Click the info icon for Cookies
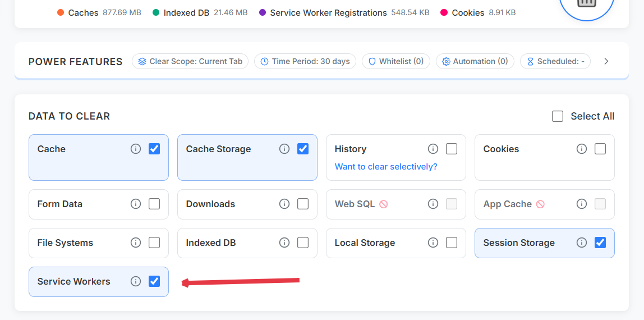The width and height of the screenshot is (644, 320). [582, 149]
